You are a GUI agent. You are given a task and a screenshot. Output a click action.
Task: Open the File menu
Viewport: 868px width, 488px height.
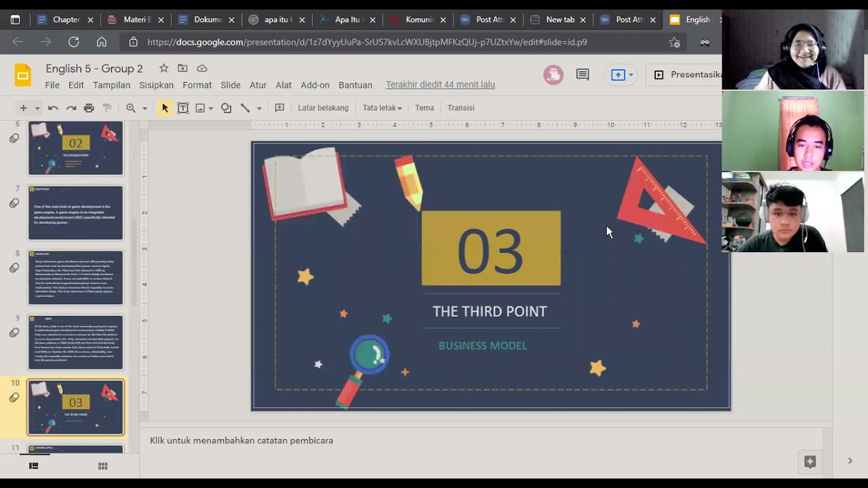tap(52, 85)
